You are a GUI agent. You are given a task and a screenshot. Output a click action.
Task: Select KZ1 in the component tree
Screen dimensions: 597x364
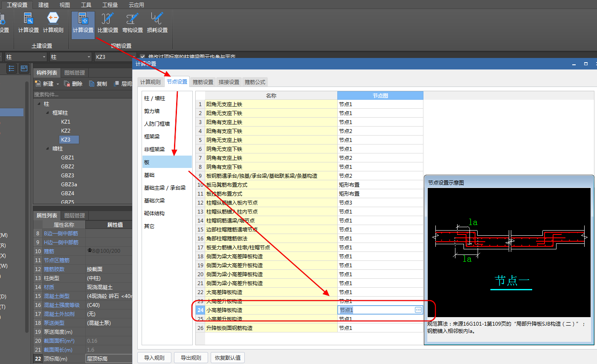(x=66, y=122)
